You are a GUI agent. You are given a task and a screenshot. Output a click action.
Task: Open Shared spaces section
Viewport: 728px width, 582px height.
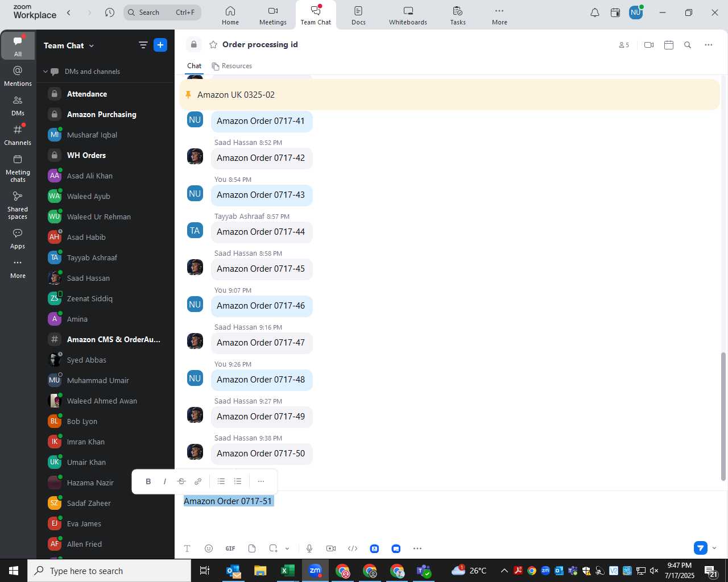point(18,205)
